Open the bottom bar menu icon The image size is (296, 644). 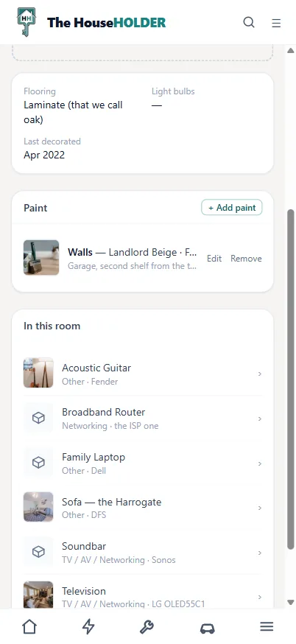267,626
